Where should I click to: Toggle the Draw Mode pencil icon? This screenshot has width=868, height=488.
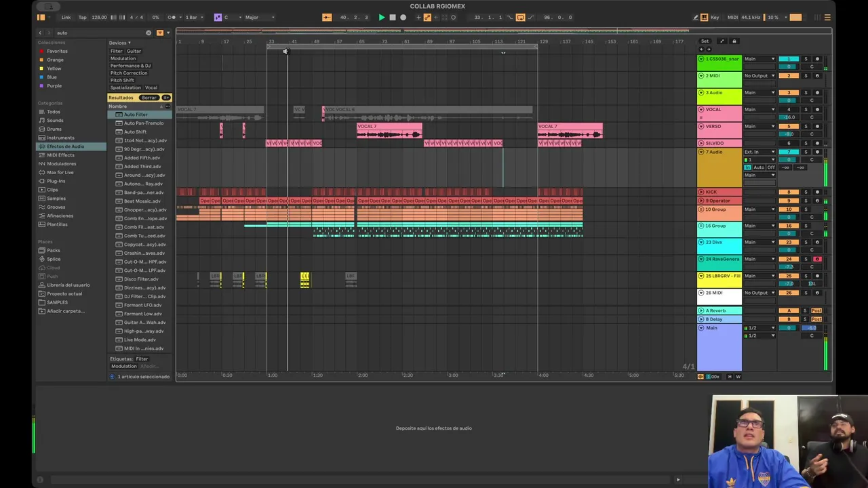(x=696, y=18)
